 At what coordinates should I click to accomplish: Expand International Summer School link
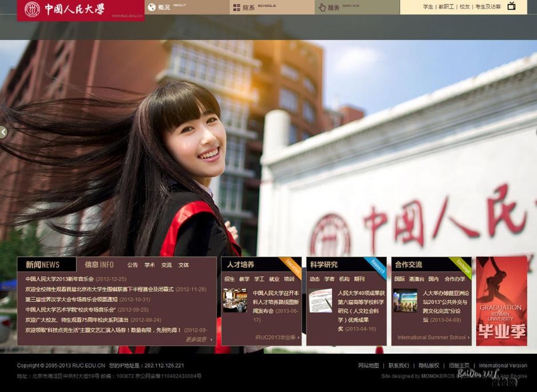[434, 338]
